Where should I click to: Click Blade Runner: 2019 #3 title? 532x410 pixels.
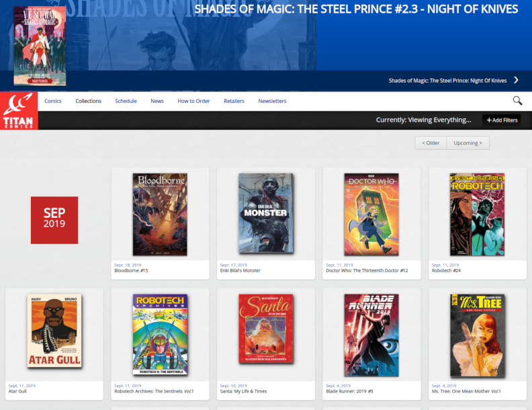[349, 391]
